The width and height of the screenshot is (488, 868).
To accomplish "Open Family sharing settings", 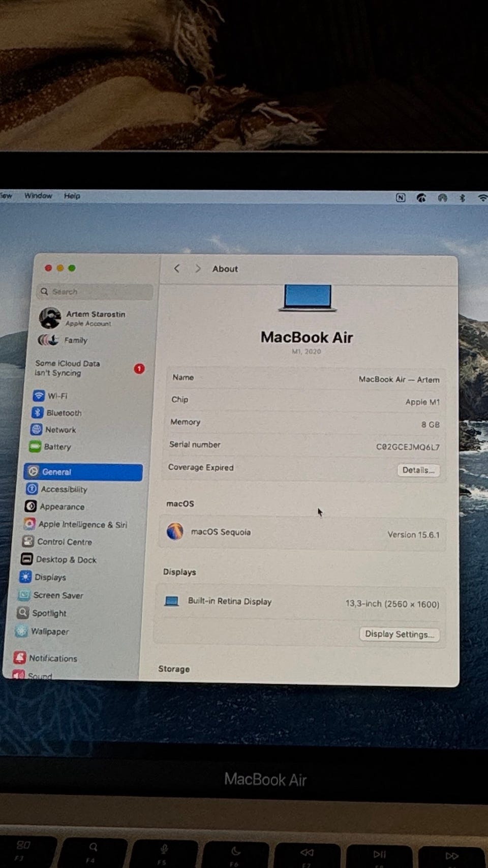I will click(x=63, y=340).
